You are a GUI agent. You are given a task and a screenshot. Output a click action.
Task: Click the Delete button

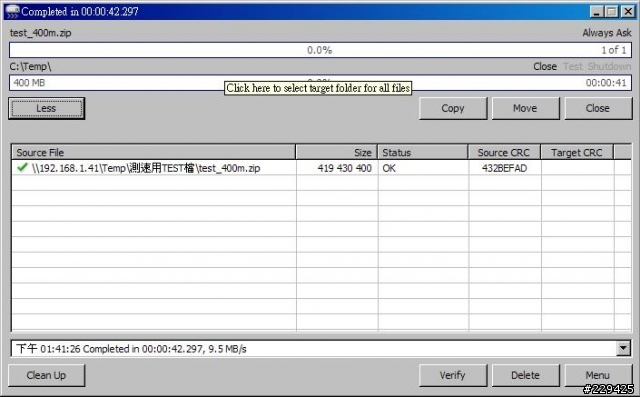click(x=525, y=375)
